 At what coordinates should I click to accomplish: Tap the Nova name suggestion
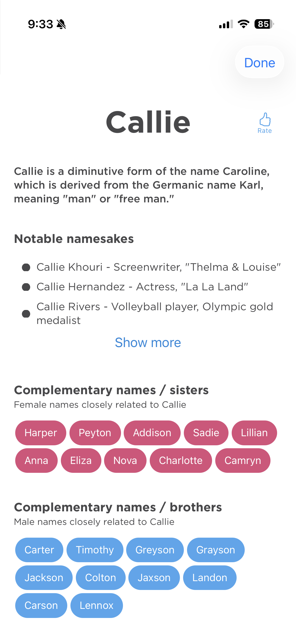pyautogui.click(x=125, y=460)
